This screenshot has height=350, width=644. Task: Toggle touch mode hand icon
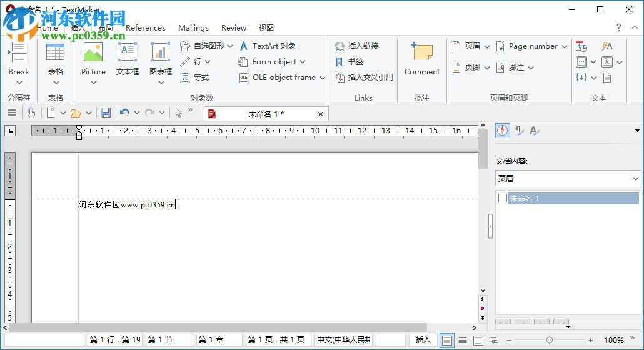31,113
